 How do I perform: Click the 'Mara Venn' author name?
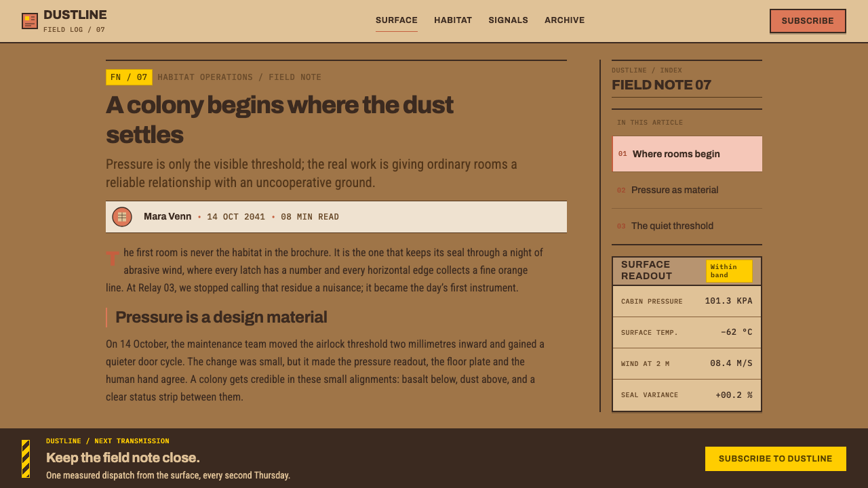coord(167,217)
